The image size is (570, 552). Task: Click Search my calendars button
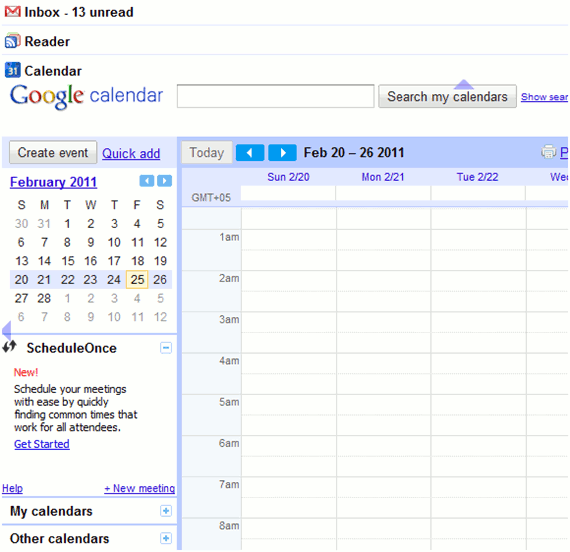(447, 97)
